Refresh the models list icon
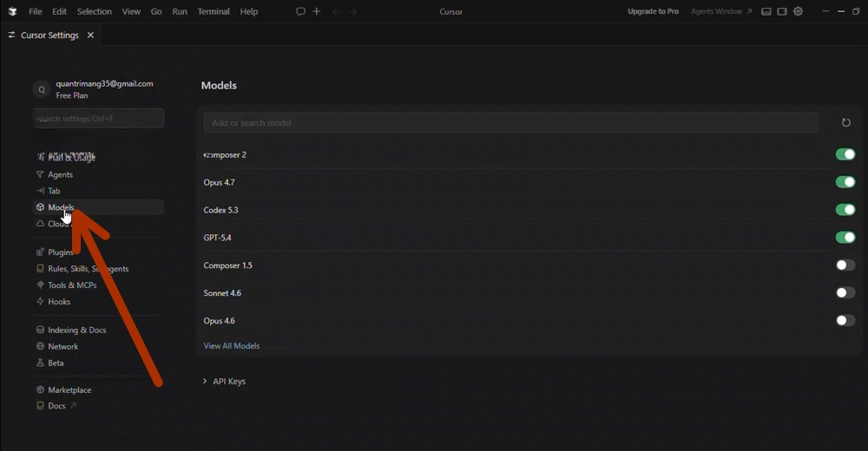Image resolution: width=868 pixels, height=451 pixels. [845, 123]
